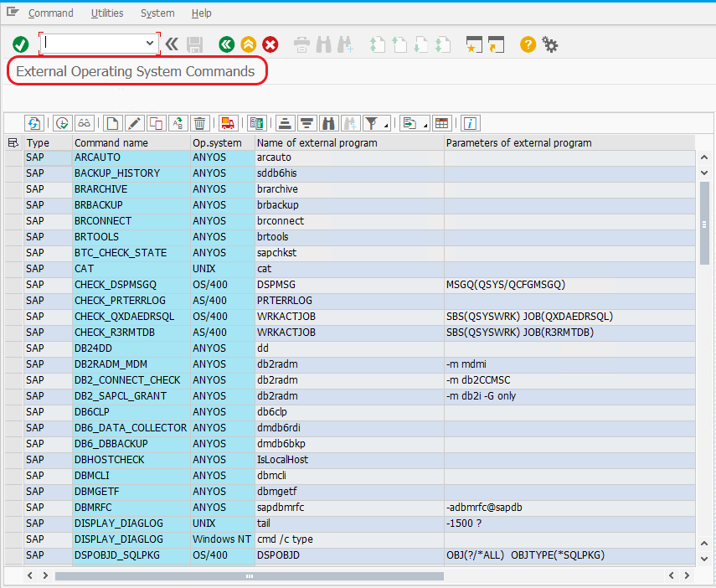This screenshot has width=716, height=588.
Task: Open the Utilities menu
Action: [x=107, y=13]
